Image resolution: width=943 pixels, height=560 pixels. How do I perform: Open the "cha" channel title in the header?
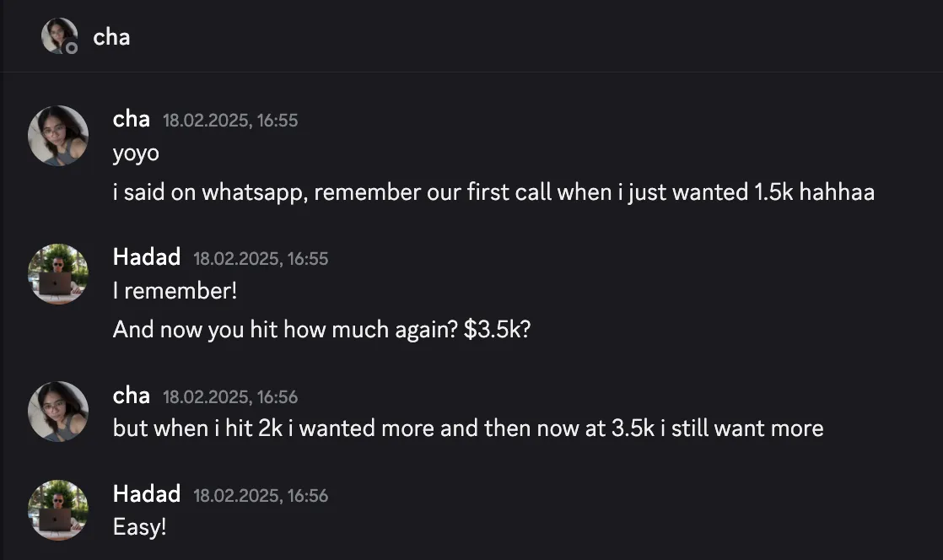(111, 37)
